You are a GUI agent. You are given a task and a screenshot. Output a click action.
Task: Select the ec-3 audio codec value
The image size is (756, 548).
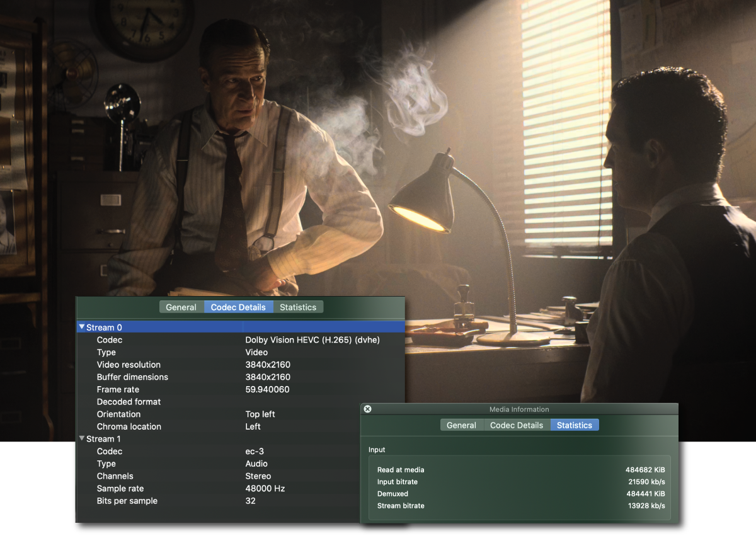254,451
